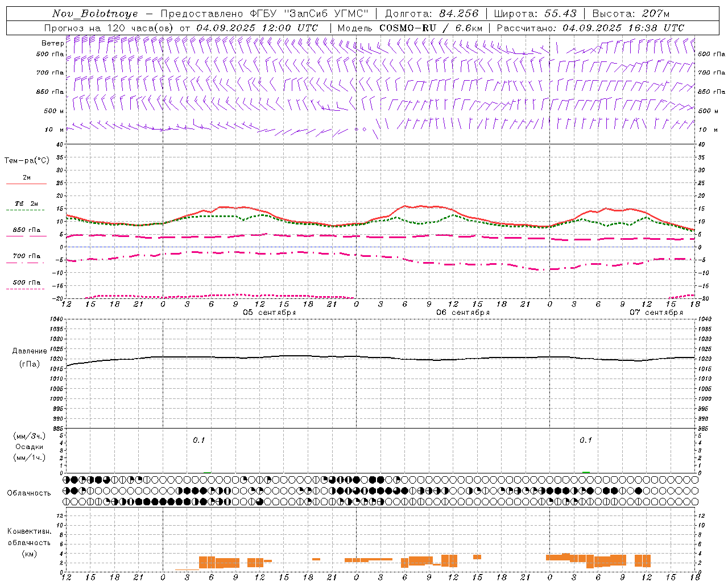Click the (мм/1ч.) precipitation unit label
Image resolution: width=728 pixels, height=582 pixels.
tap(29, 458)
